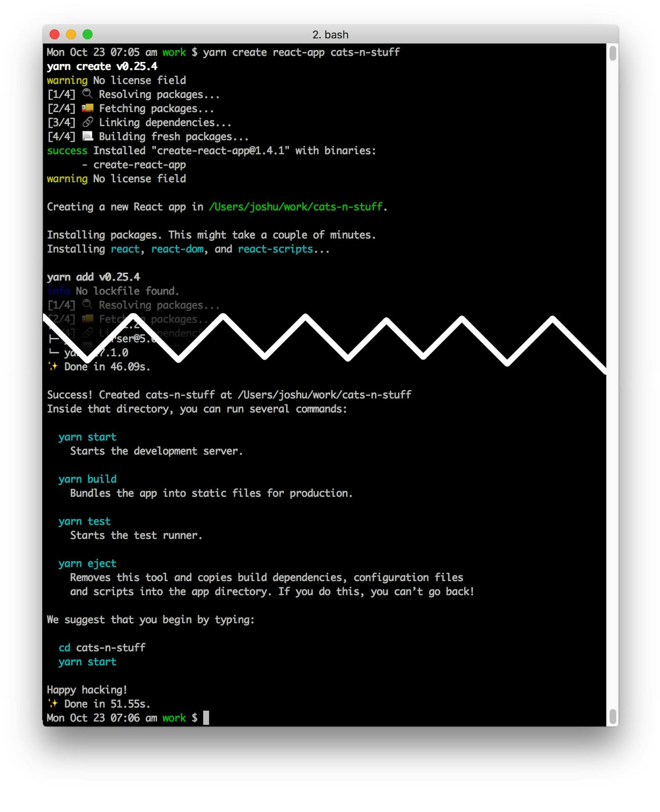Click the green zoom window button
The height and width of the screenshot is (812, 660).
pos(87,35)
